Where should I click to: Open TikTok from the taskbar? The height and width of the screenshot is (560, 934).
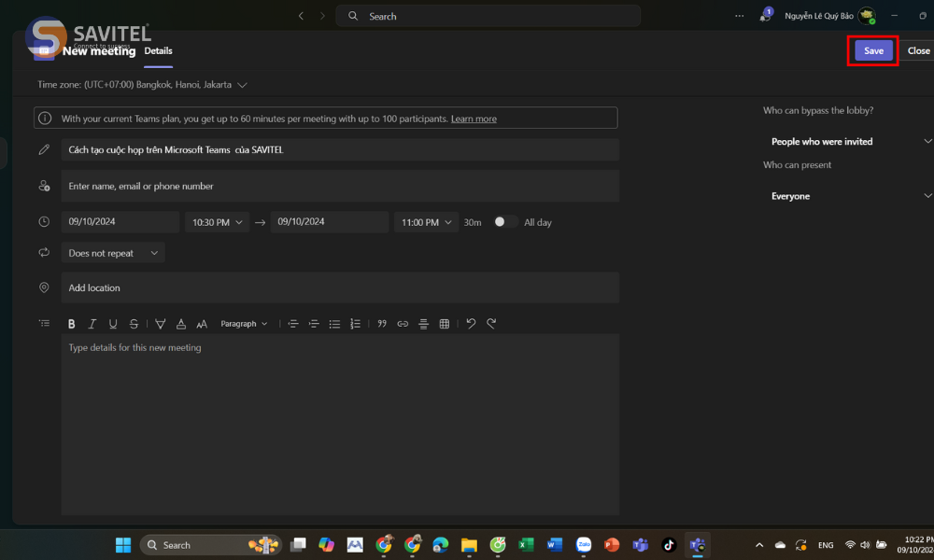click(669, 545)
